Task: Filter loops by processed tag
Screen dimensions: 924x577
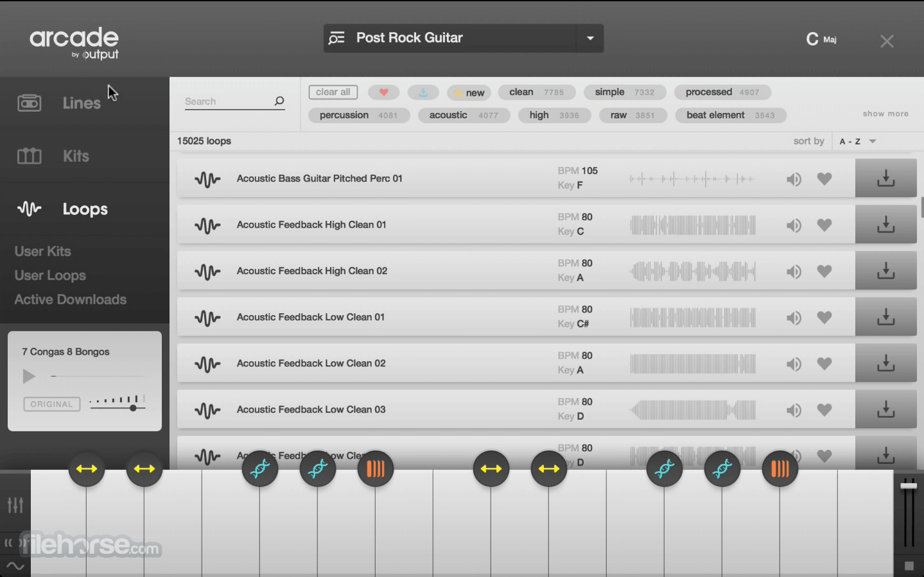Action: tap(722, 92)
